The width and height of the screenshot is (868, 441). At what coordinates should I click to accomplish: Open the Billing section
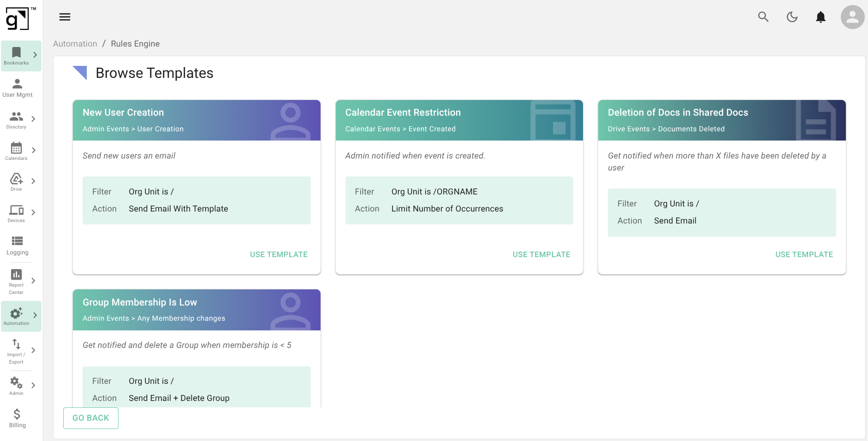[18, 418]
